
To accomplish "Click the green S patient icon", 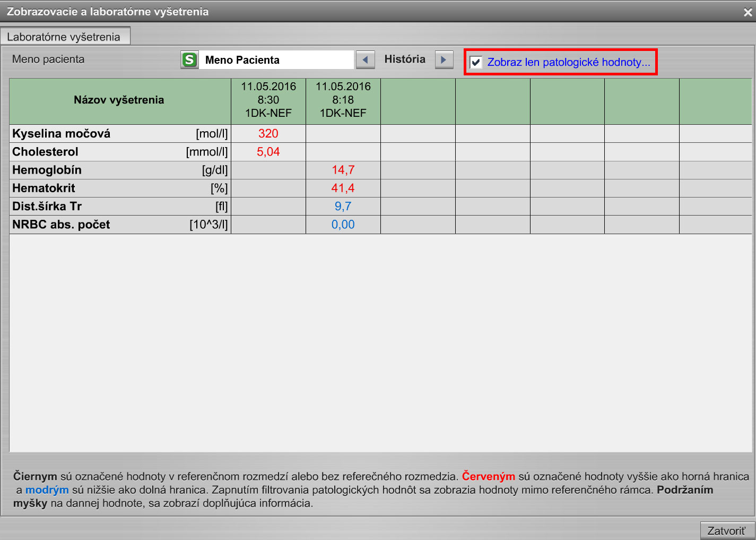I will [189, 59].
